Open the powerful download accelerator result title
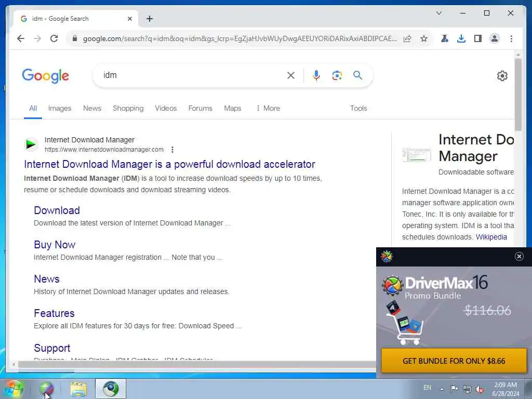The image size is (532, 399). point(170,164)
